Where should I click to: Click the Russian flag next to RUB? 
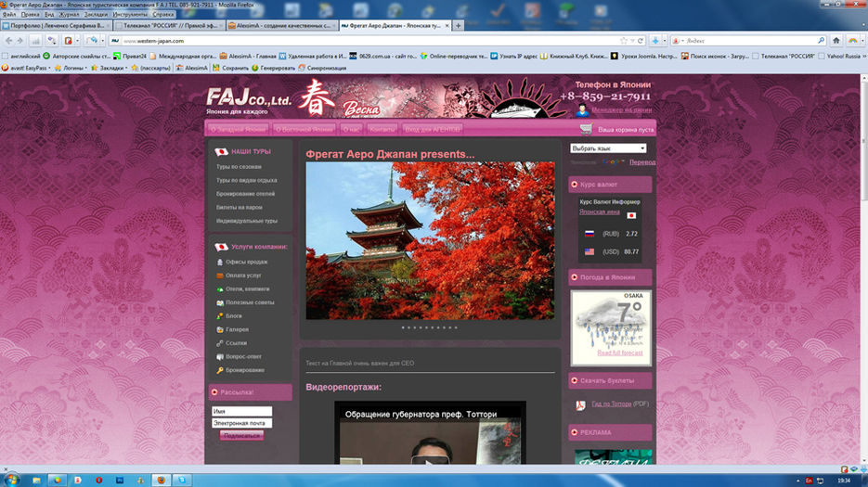point(589,234)
